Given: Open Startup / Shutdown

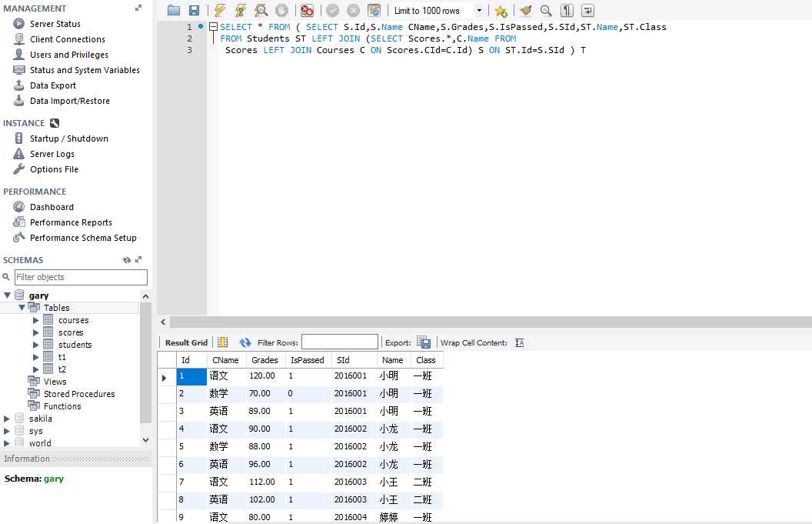Looking at the screenshot, I should pos(69,139).
